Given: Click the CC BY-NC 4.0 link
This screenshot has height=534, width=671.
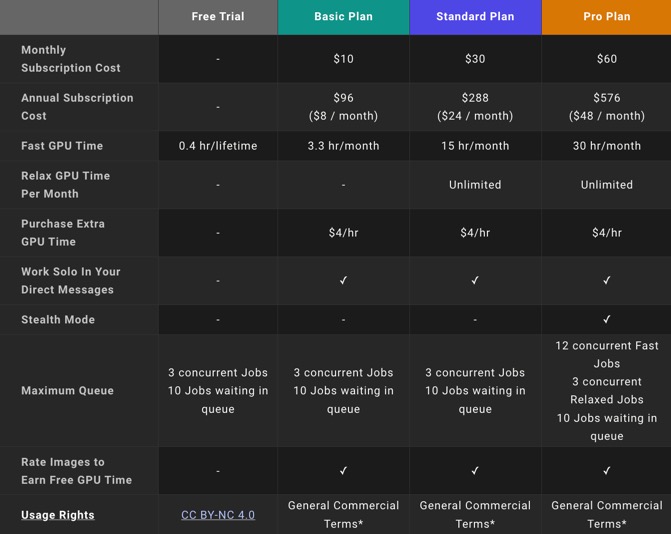Looking at the screenshot, I should 218,515.
